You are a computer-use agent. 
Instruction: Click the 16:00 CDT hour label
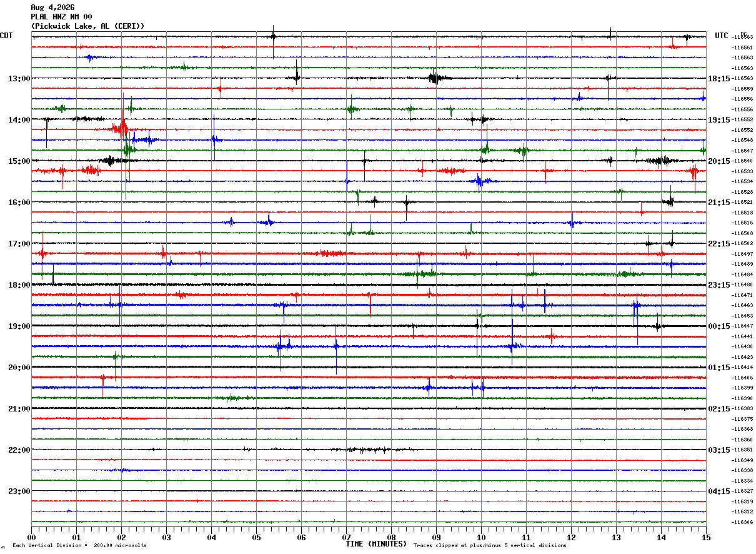19,203
